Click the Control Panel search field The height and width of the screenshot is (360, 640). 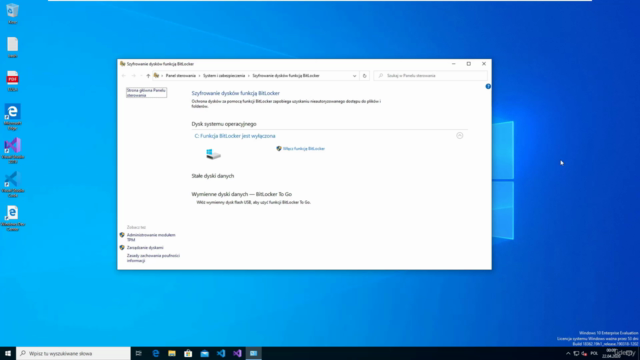pyautogui.click(x=430, y=76)
